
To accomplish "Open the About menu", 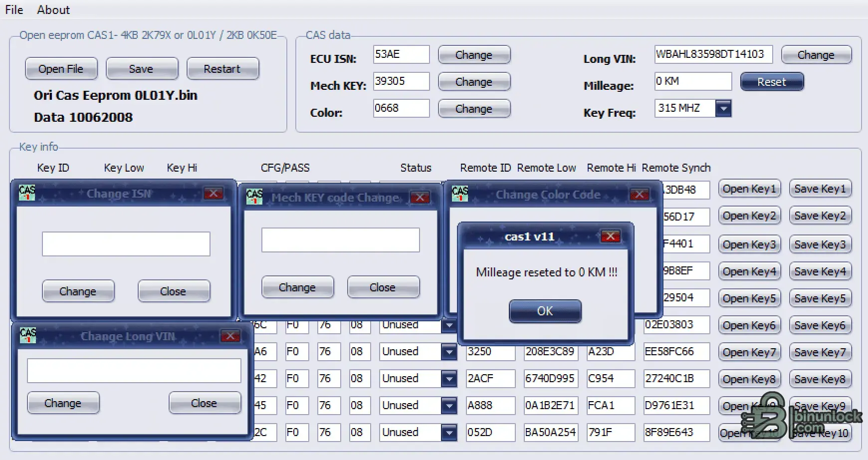I will pyautogui.click(x=53, y=10).
